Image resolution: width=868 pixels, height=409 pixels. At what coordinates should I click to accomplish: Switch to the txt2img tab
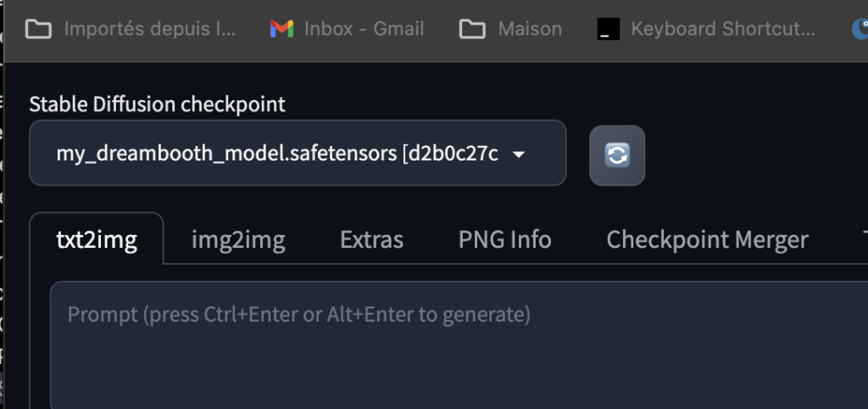coord(97,239)
